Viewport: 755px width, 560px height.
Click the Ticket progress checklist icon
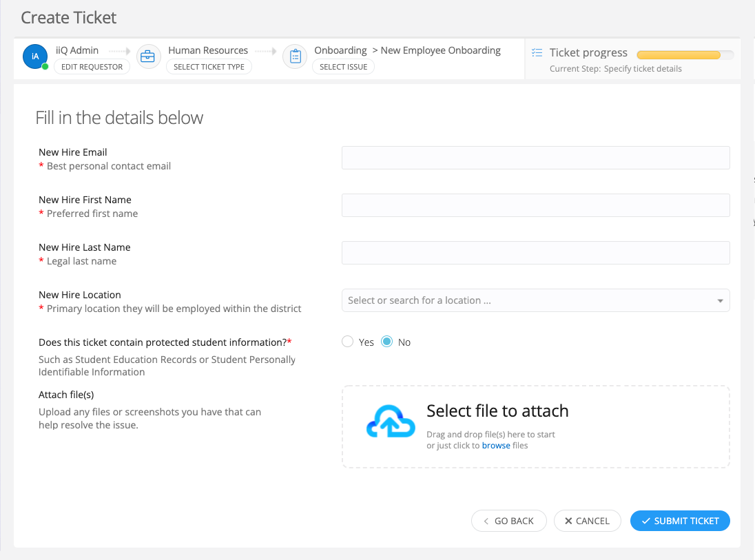[x=537, y=52]
